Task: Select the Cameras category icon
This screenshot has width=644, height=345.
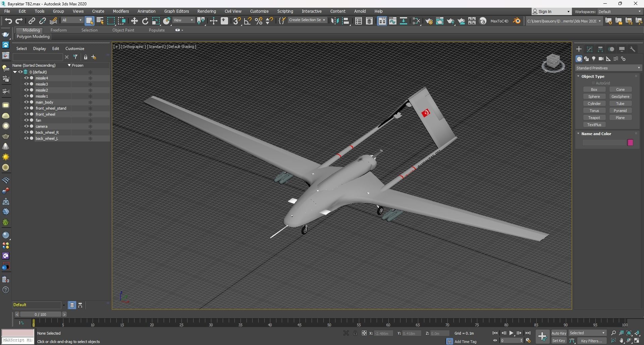Action: (601, 59)
